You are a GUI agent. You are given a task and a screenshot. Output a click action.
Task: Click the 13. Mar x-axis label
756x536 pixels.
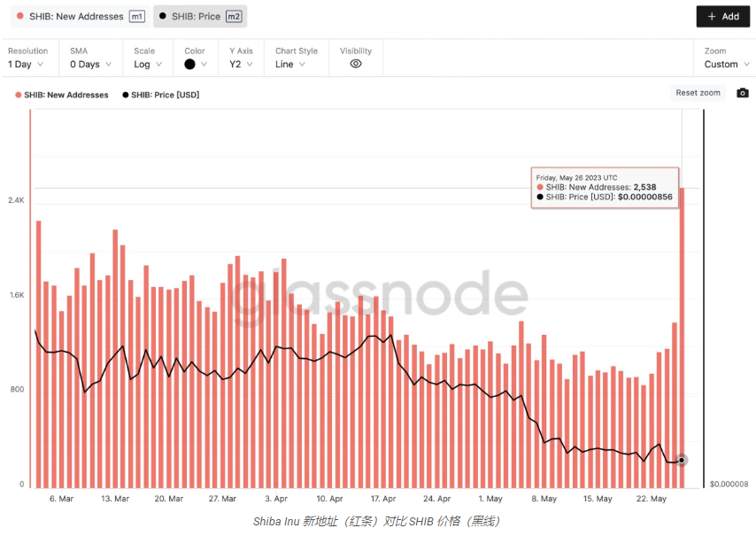(115, 499)
